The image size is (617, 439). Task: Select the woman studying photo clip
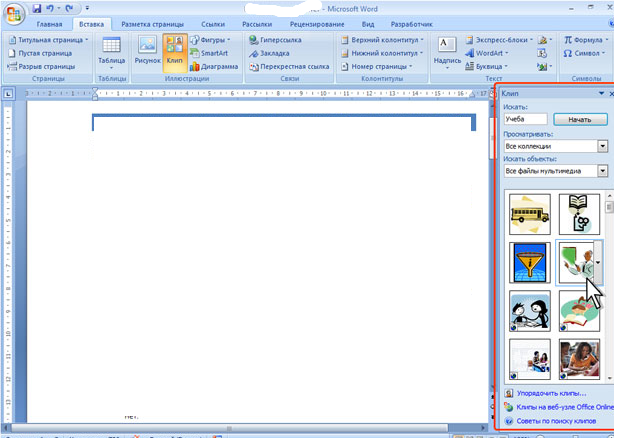pyautogui.click(x=579, y=360)
